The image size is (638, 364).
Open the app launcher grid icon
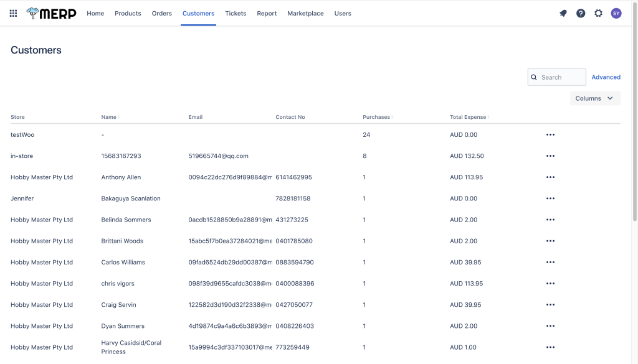[13, 13]
